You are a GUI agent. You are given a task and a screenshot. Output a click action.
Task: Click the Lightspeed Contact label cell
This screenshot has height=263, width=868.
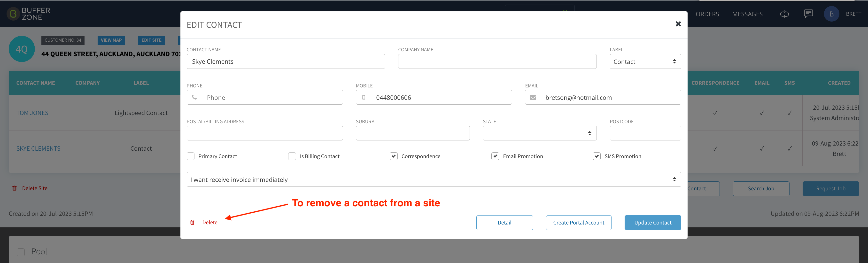141,113
